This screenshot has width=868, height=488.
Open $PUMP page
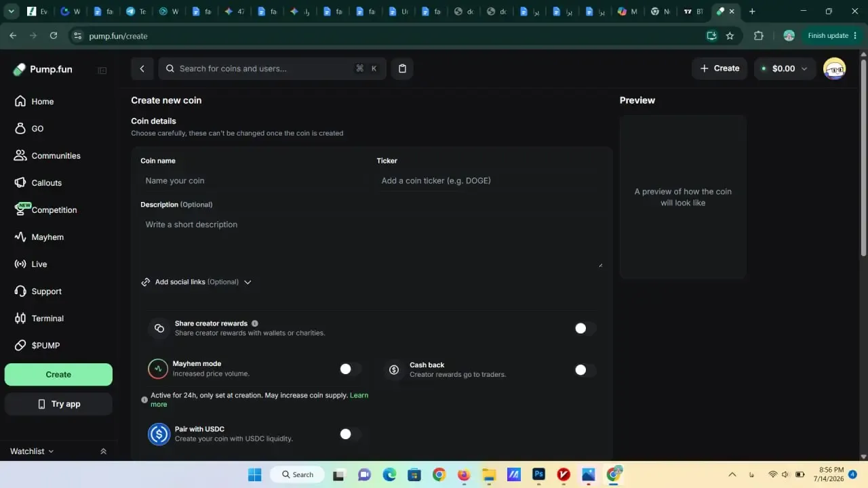[45, 346]
